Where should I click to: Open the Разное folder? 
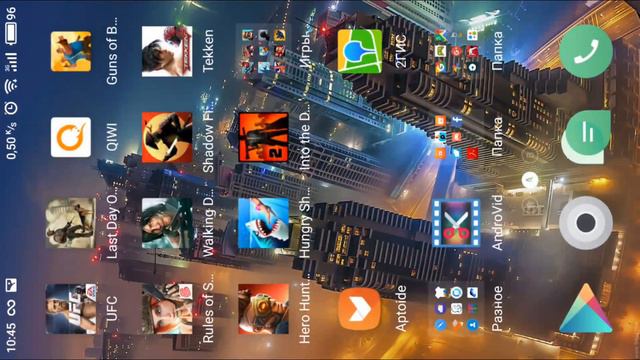point(456,309)
